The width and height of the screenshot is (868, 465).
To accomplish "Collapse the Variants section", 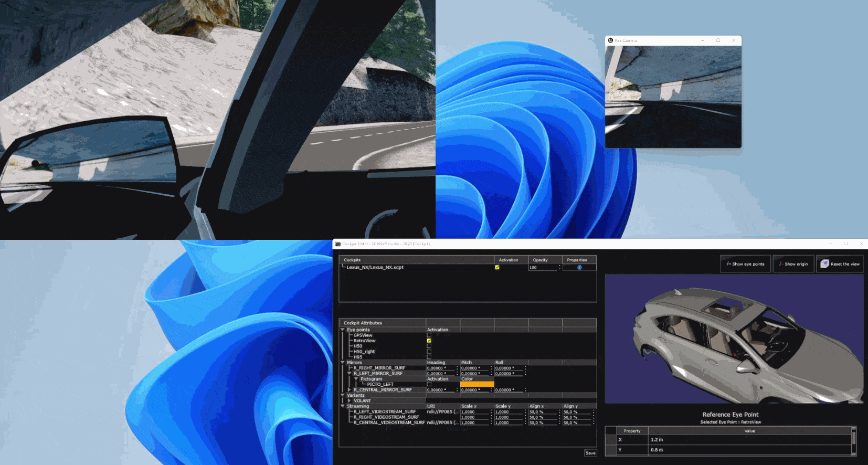I will [x=343, y=395].
